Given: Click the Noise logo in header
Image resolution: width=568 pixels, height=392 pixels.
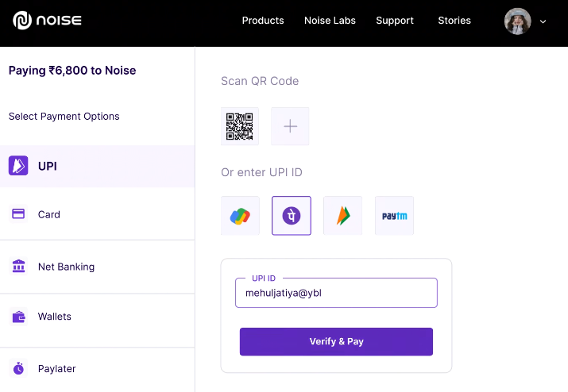Looking at the screenshot, I should (47, 21).
